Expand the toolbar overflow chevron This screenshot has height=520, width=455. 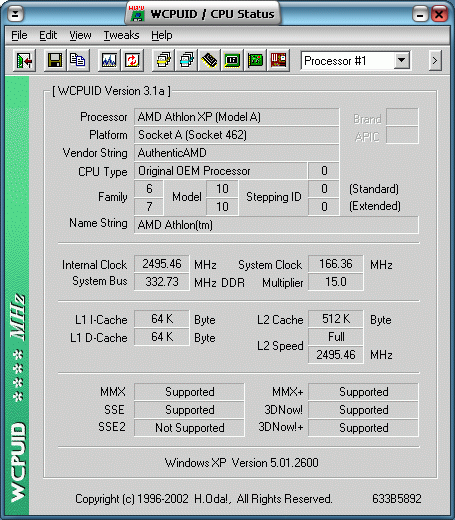point(435,61)
